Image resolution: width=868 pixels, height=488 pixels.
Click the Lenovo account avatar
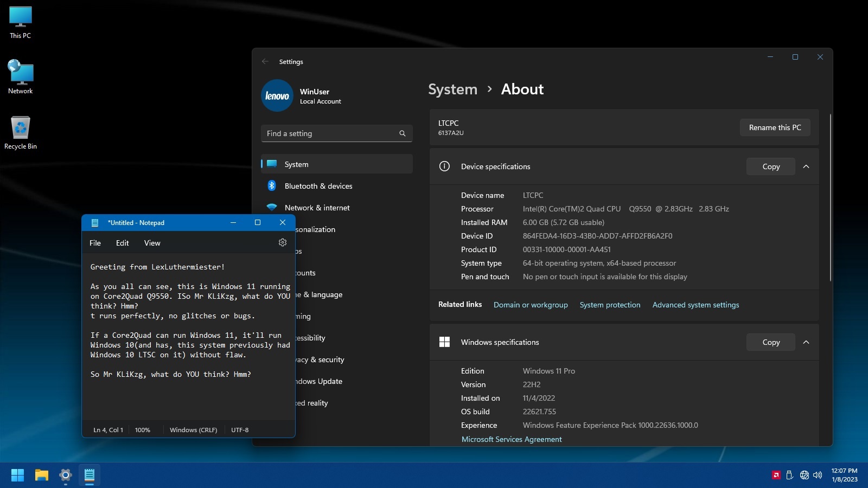(x=277, y=95)
